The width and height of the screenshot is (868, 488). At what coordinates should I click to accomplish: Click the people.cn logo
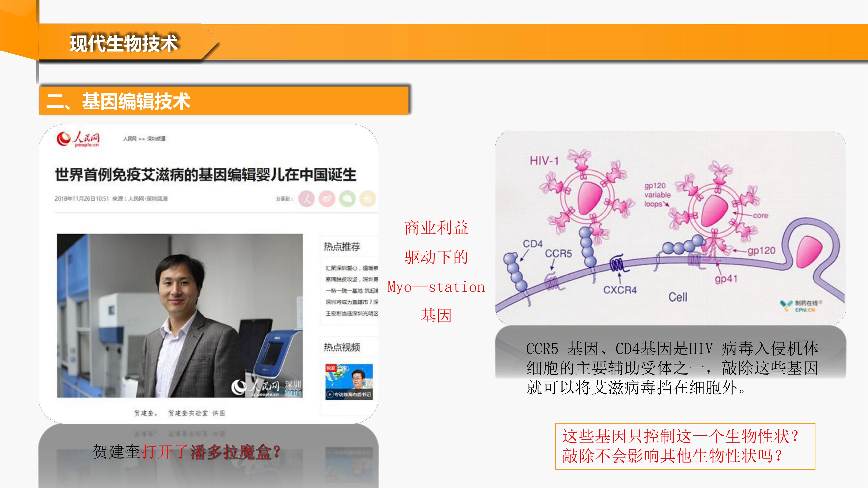(x=78, y=139)
